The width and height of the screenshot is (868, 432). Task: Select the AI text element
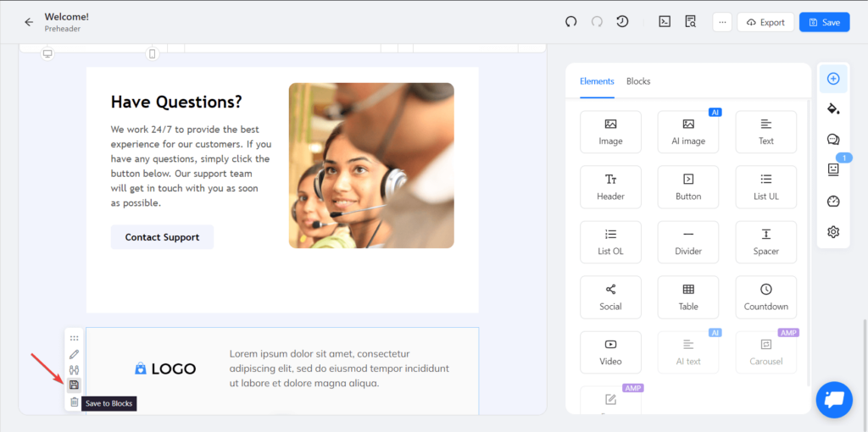[688, 352]
